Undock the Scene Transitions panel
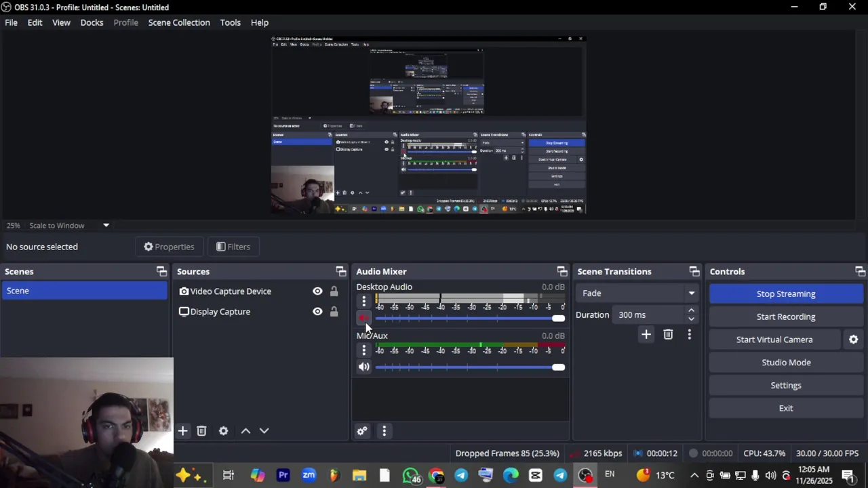Image resolution: width=868 pixels, height=488 pixels. click(694, 272)
